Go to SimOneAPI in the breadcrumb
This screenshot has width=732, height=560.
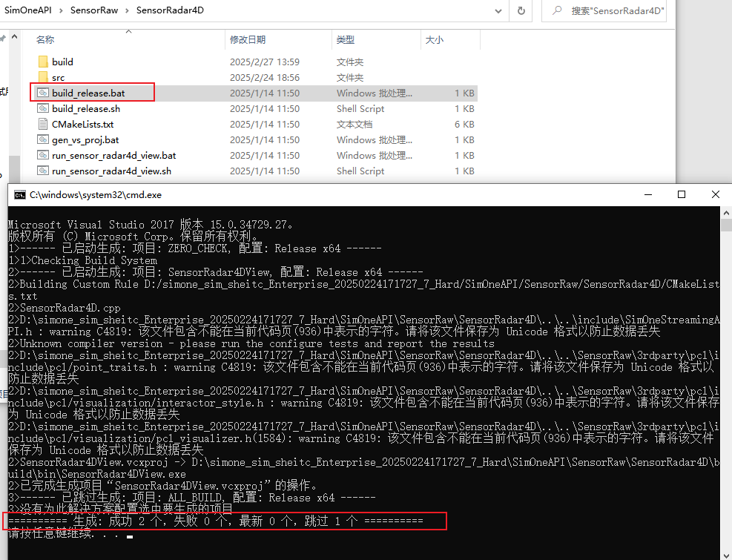28,10
